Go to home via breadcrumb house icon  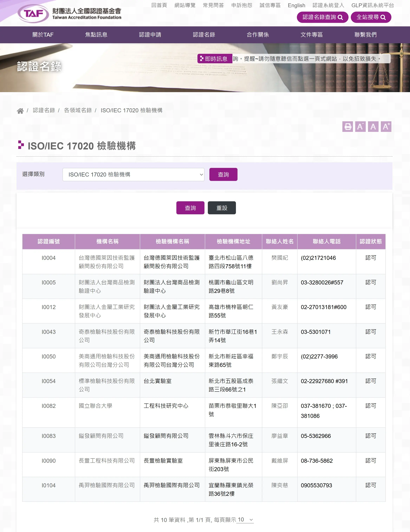20,111
